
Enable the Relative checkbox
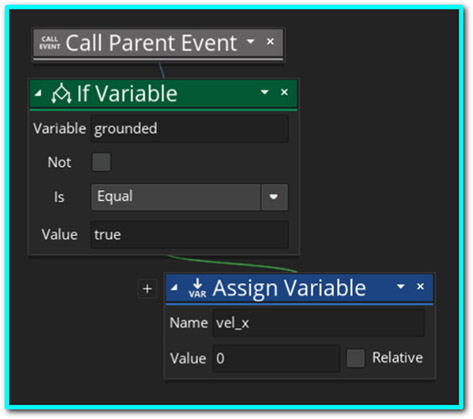355,358
